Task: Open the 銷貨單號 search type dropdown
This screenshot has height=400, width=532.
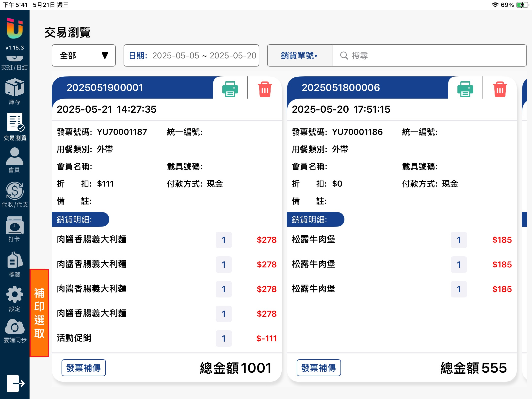Action: 299,55
